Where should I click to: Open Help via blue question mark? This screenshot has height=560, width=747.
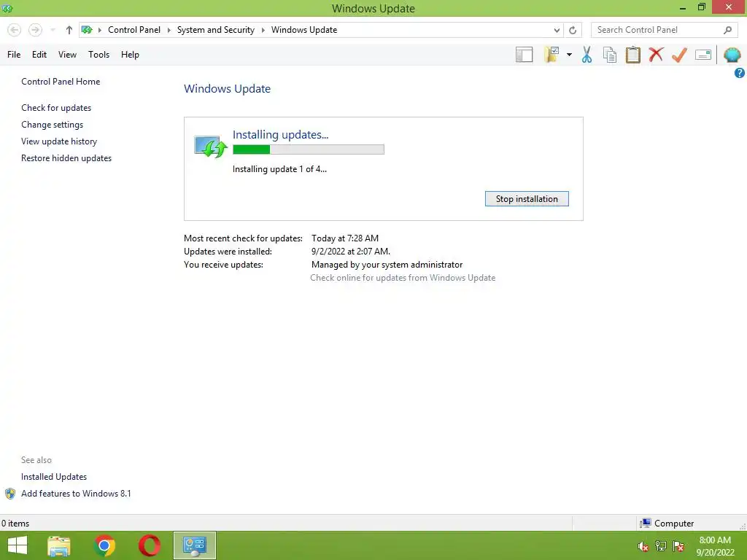[x=740, y=73]
